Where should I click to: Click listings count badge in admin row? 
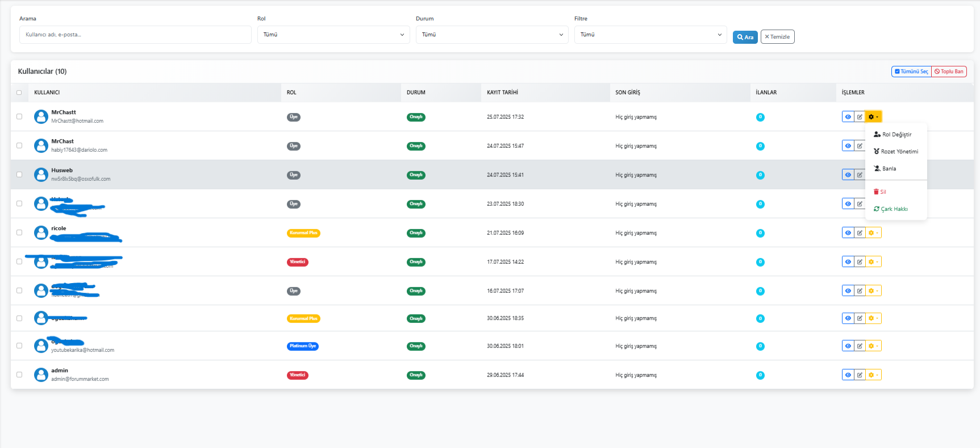tap(760, 375)
